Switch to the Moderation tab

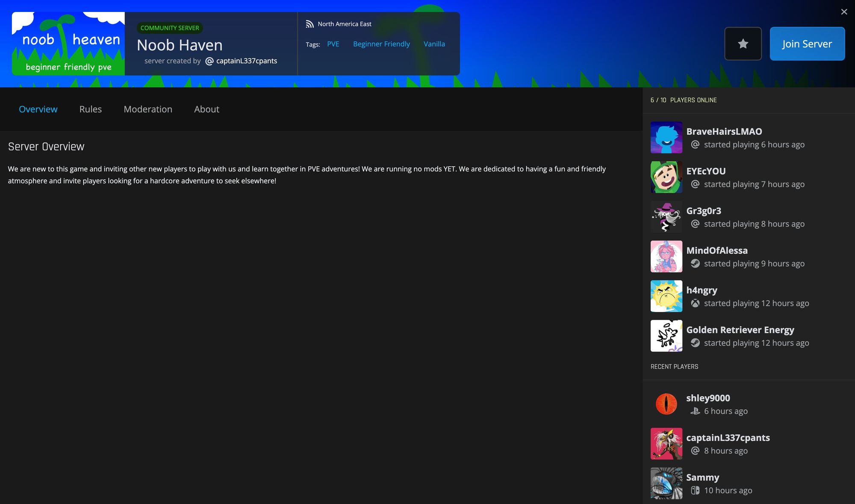[x=147, y=109]
